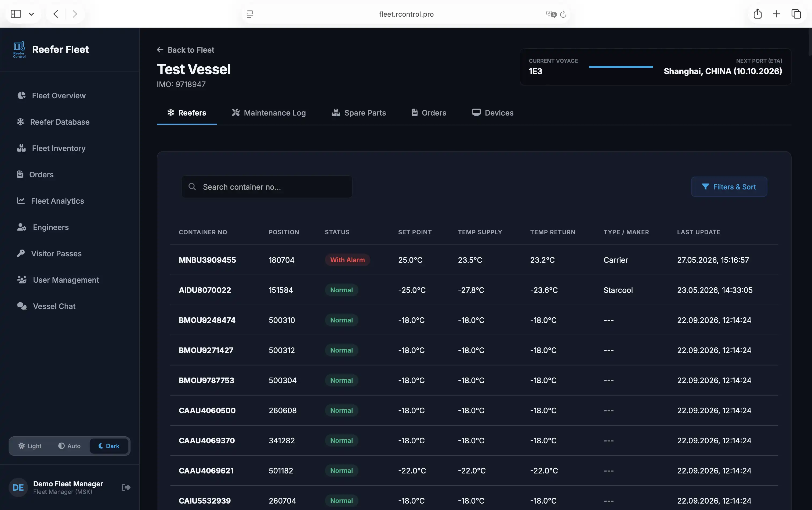
Task: Click the LAST UPDATE column header
Action: tap(698, 232)
